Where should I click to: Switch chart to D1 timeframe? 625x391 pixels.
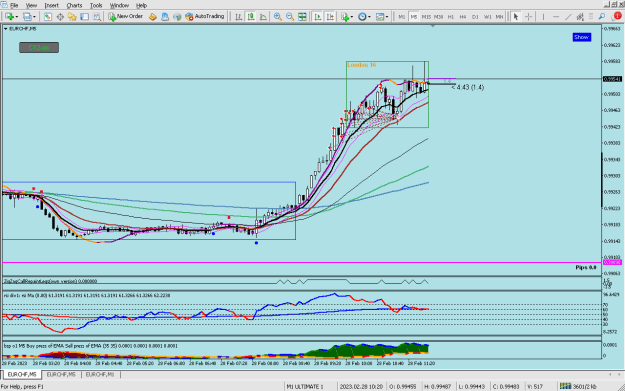click(475, 17)
